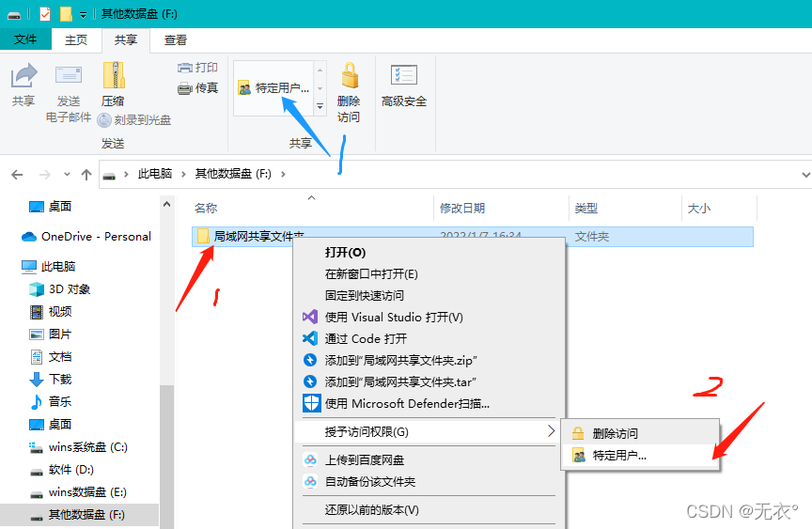812x529 pixels.
Task: Open the address bar history dropdown
Action: [x=805, y=175]
